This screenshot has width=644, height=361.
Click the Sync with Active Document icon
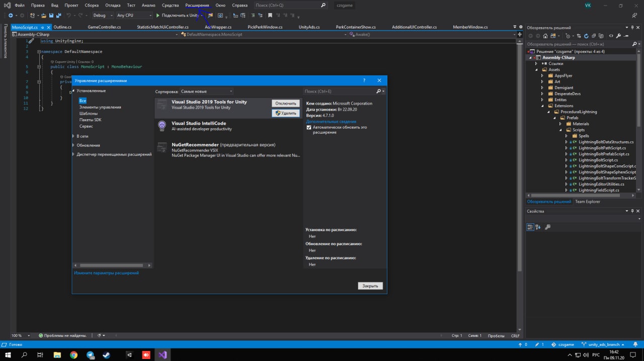click(x=579, y=36)
